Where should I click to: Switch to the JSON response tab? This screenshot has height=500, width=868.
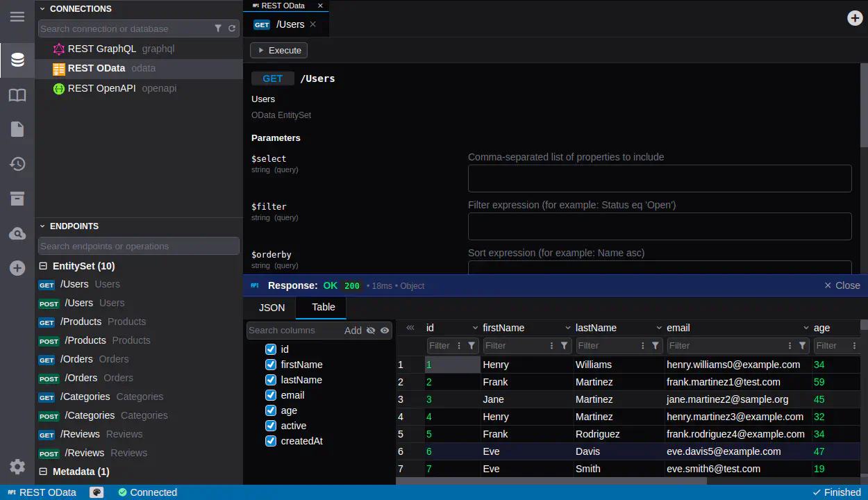[272, 308]
